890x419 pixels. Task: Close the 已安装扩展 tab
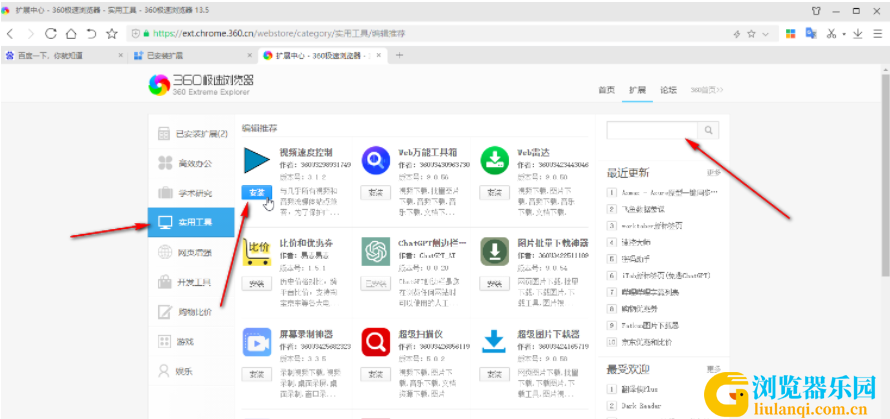[250, 55]
